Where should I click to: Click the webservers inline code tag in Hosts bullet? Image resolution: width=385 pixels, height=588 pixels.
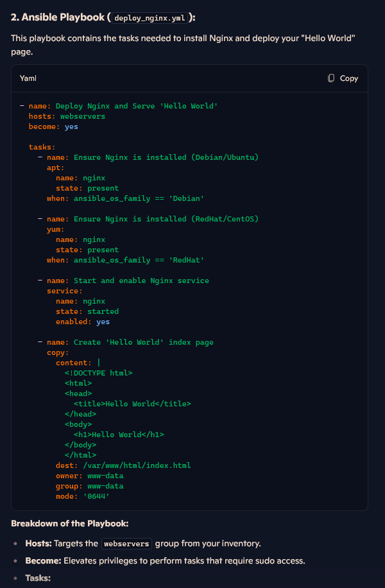pos(126,544)
